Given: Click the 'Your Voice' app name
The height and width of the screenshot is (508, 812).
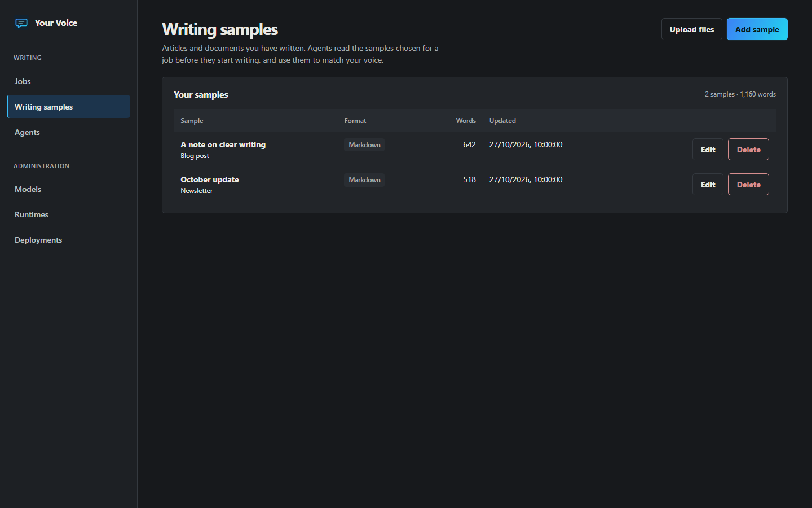Looking at the screenshot, I should tap(56, 23).
